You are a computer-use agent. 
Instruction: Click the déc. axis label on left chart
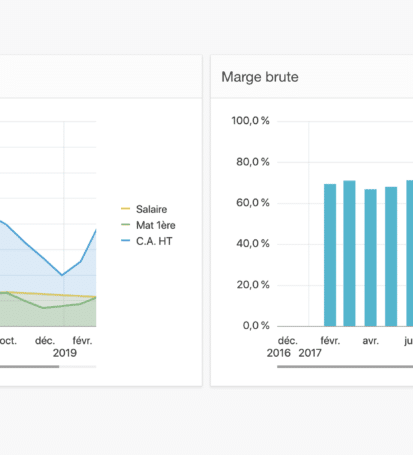45,341
